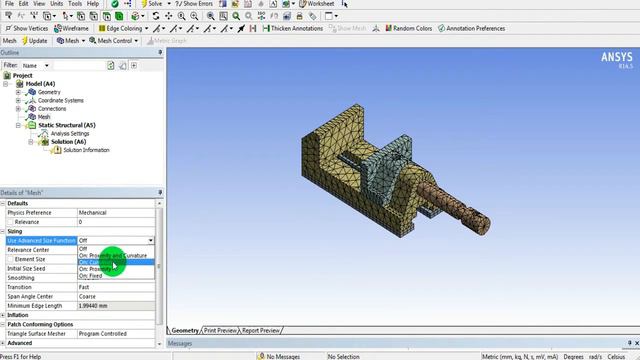Open the Units menu
640x360 pixels.
tap(56, 4)
